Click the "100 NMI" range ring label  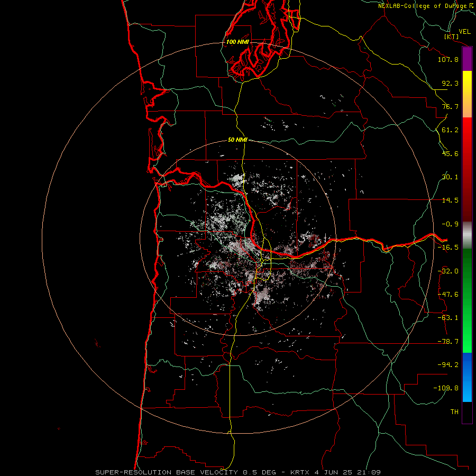click(237, 42)
